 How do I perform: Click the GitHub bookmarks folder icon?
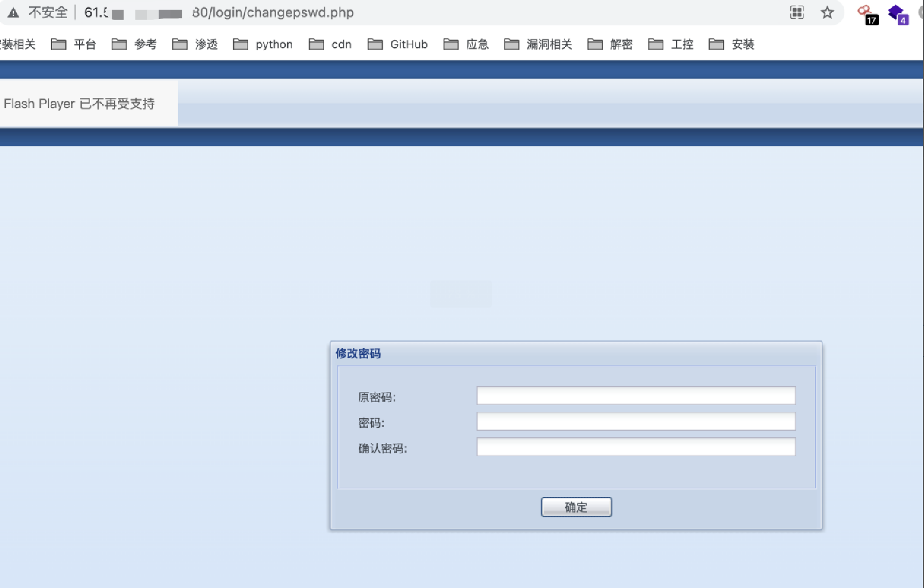(375, 44)
